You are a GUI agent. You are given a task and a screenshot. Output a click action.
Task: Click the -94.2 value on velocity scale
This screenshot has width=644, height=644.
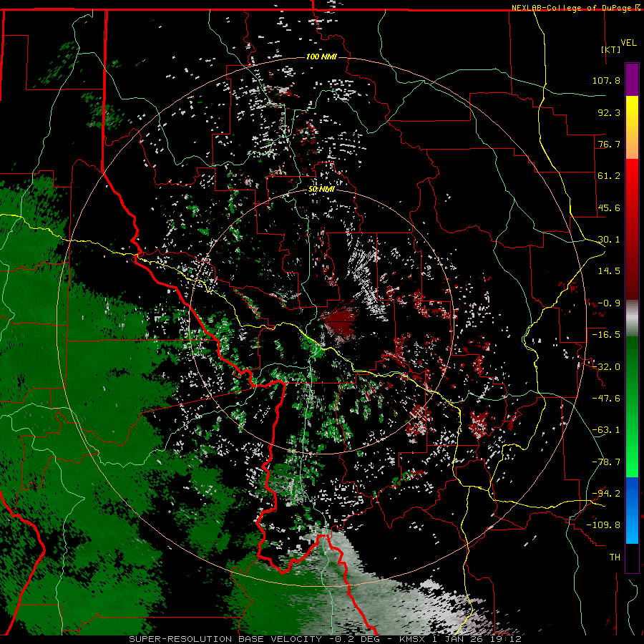(x=606, y=494)
